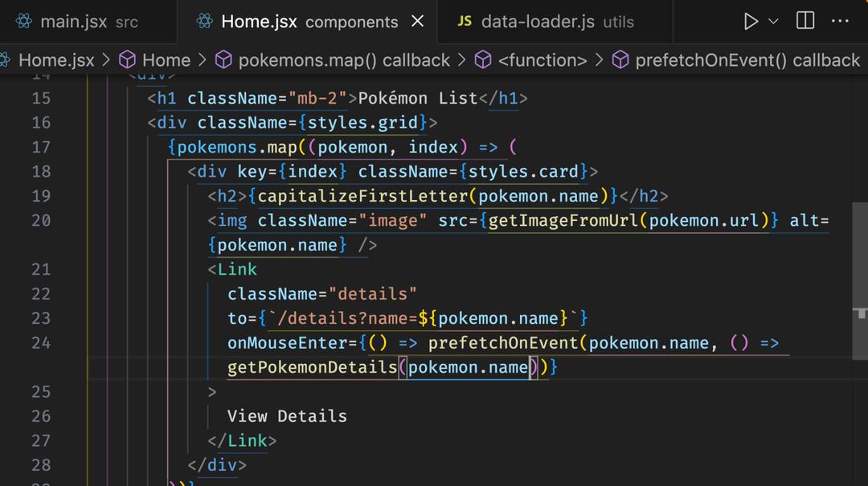This screenshot has height=486, width=868.
Task: Open the dropdown arrow next to Run
Action: click(x=774, y=22)
